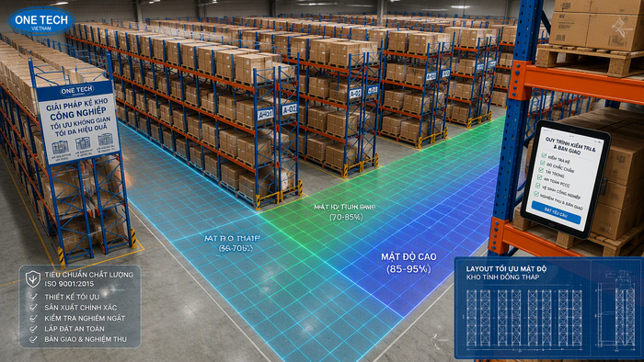This screenshot has height=362, width=644.
Task: Select the right rack illustration on the sign
Action: click(106, 140)
